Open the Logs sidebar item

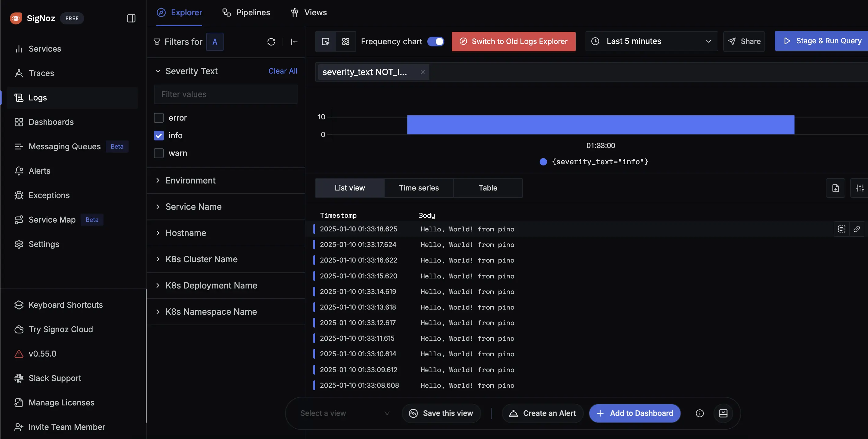pyautogui.click(x=72, y=98)
